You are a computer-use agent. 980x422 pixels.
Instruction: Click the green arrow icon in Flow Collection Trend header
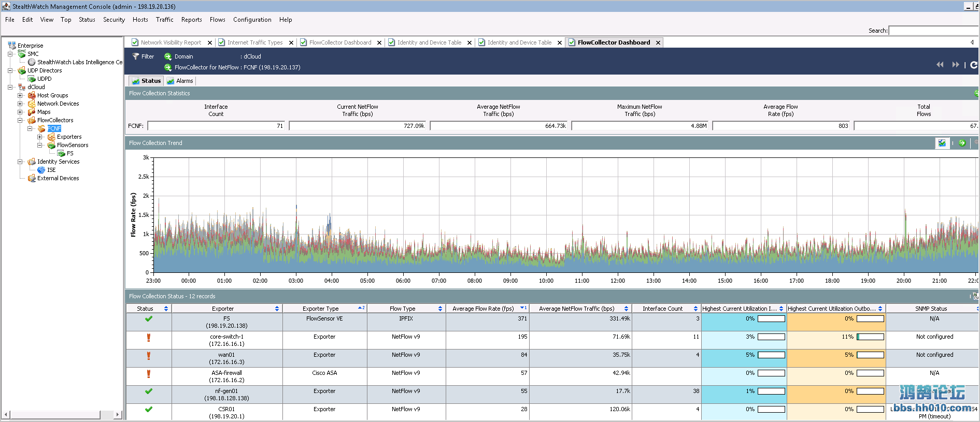(x=962, y=143)
